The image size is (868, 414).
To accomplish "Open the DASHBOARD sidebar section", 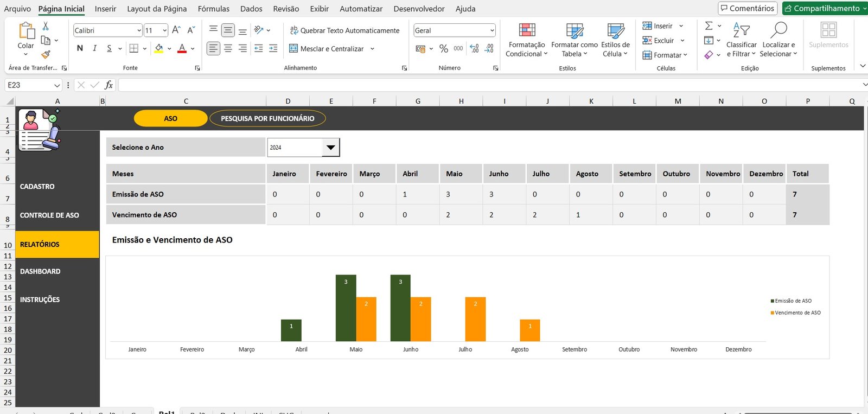I will (40, 271).
